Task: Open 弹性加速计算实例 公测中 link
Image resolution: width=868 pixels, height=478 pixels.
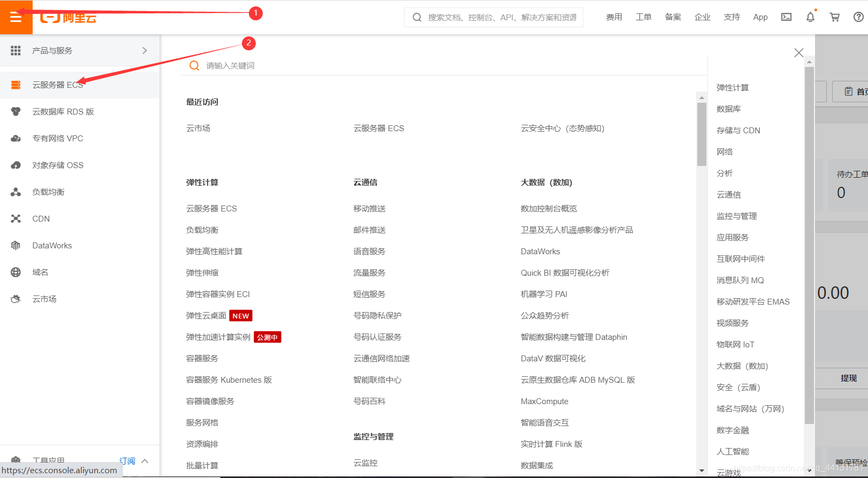Action: [x=233, y=337]
